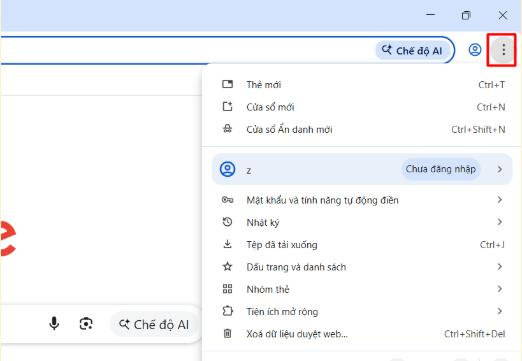This screenshot has height=361, width=522.
Task: Select Thẻ mới menu entry
Action: [361, 85]
